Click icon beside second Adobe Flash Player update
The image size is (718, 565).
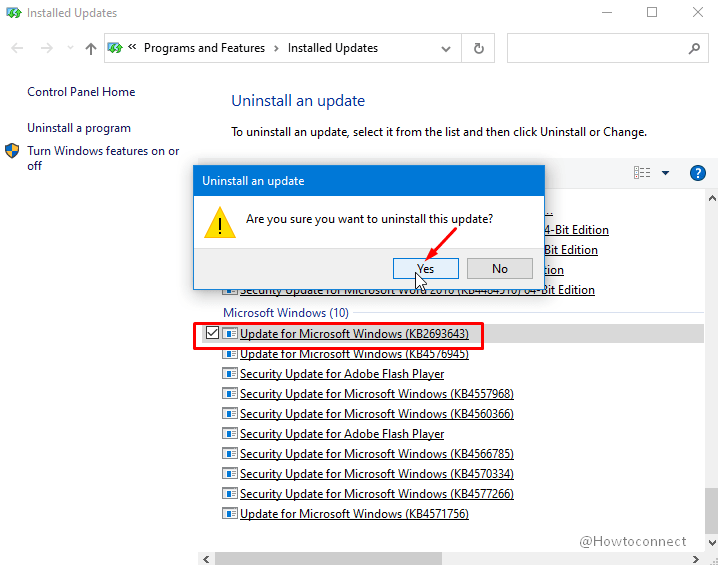[x=229, y=433]
